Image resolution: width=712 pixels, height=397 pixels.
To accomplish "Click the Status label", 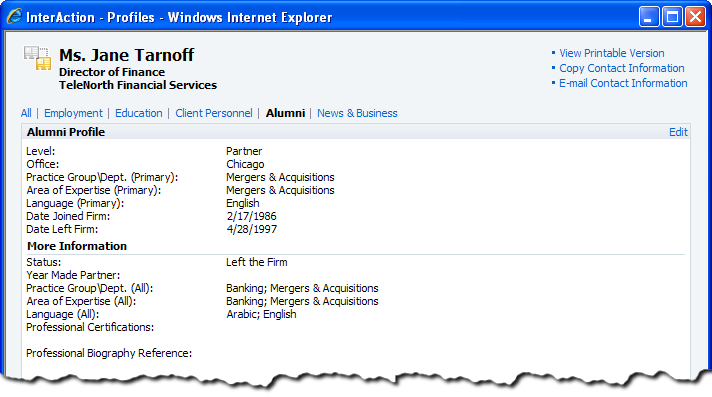I will tap(44, 262).
